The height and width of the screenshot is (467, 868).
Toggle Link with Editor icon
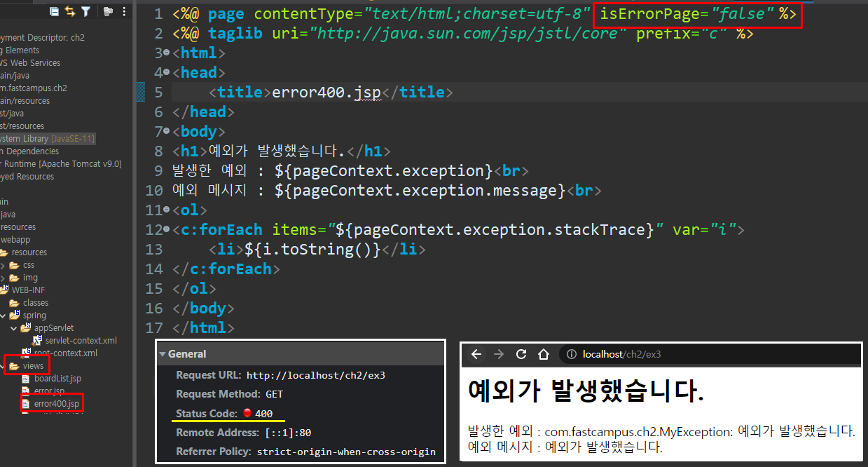[70, 11]
